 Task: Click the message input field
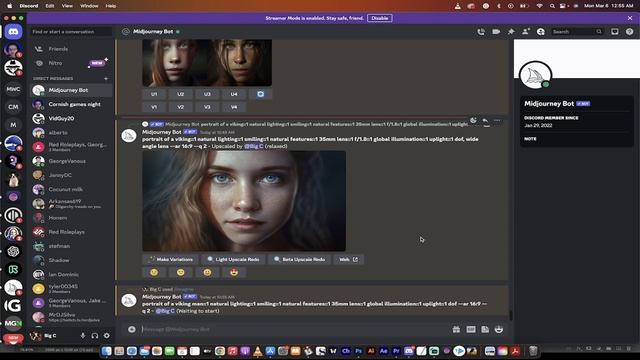pos(294,329)
